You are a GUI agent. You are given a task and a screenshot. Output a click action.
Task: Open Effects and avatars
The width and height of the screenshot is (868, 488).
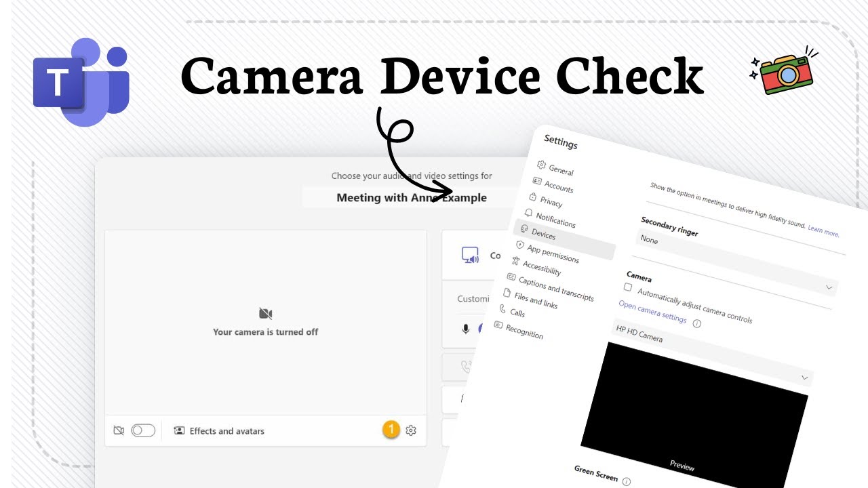click(219, 430)
